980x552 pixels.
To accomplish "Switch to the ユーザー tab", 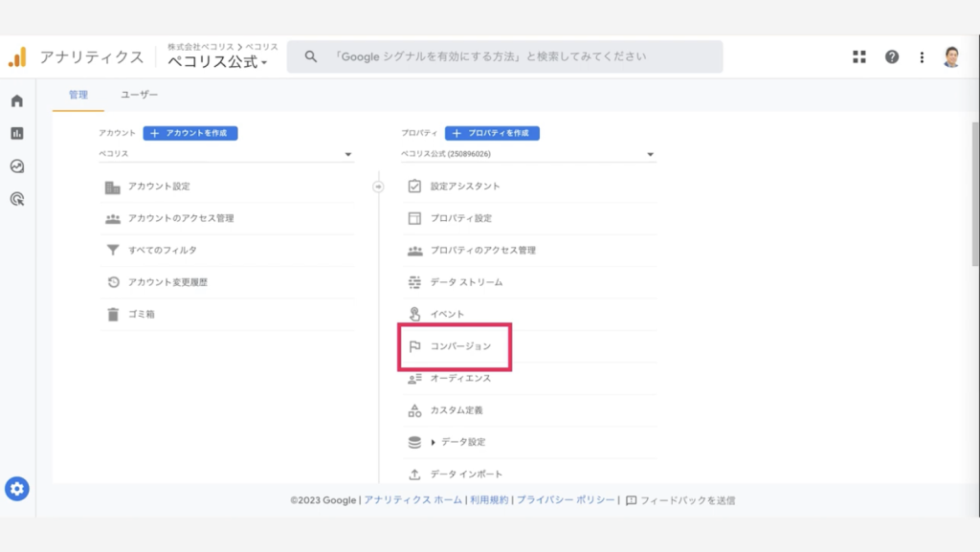I will click(140, 95).
